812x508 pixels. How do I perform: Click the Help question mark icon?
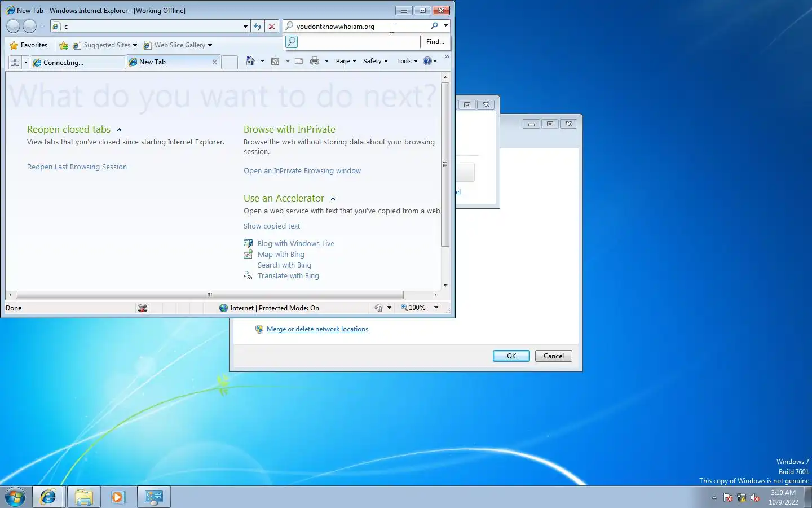point(427,61)
